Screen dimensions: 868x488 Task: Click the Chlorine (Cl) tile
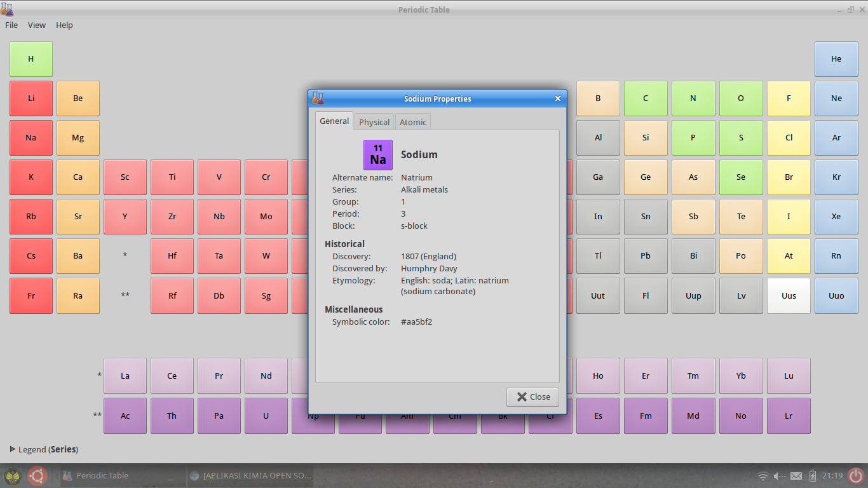[x=789, y=138]
